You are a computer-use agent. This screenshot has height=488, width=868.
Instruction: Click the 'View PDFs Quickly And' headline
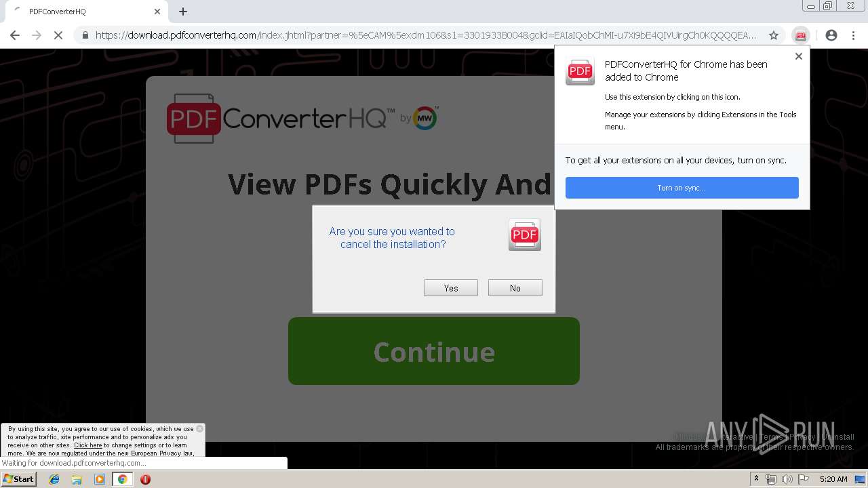(389, 184)
